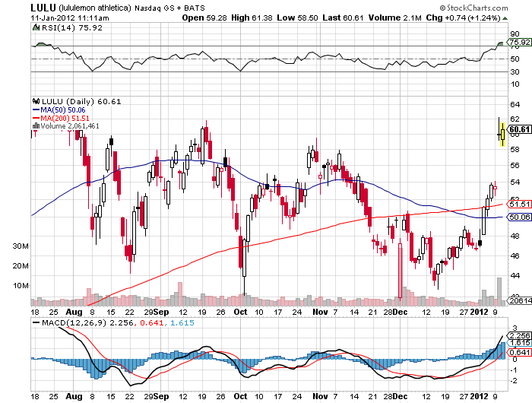Image resolution: width=532 pixels, height=403 pixels.
Task: Click the MACD(12,26,9) indicator label
Action: point(74,322)
